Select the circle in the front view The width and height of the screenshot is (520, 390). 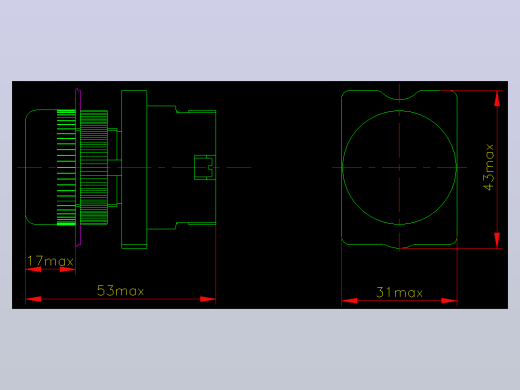pos(399,167)
